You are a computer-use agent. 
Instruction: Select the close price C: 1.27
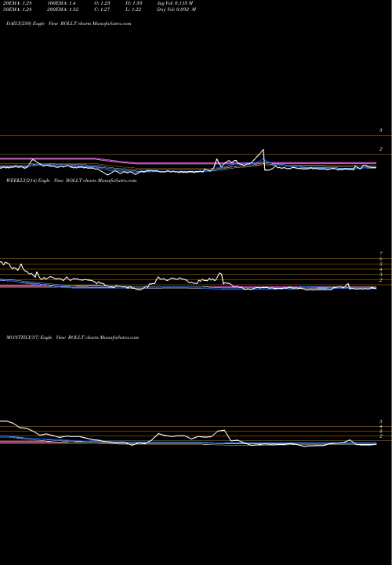pyautogui.click(x=102, y=9)
